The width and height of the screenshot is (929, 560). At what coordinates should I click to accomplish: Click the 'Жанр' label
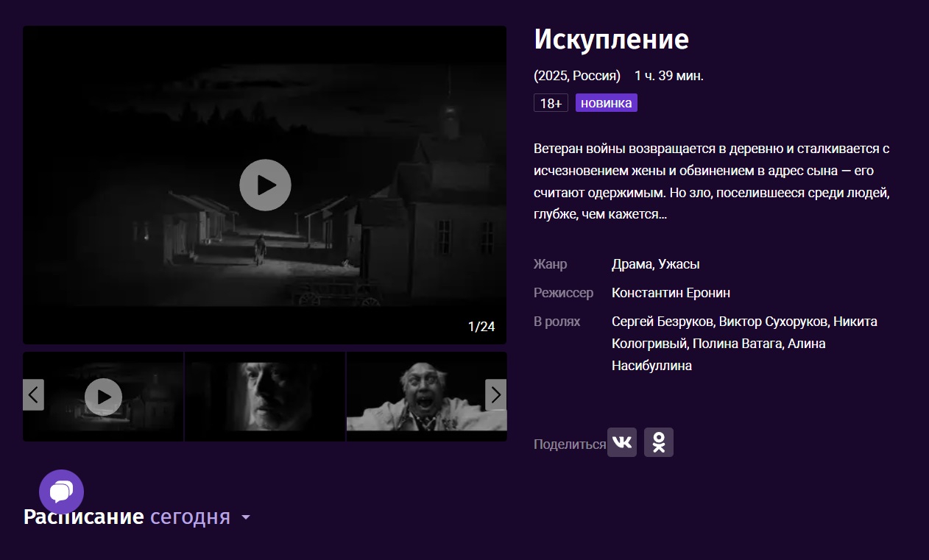coord(550,264)
